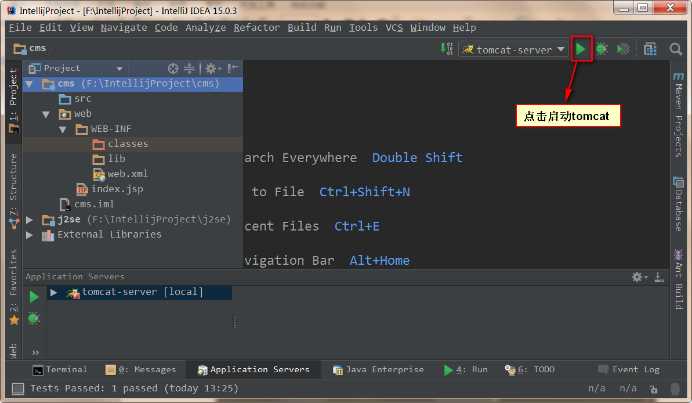Open Project panel settings gear
This screenshot has height=403, width=692.
coord(212,68)
